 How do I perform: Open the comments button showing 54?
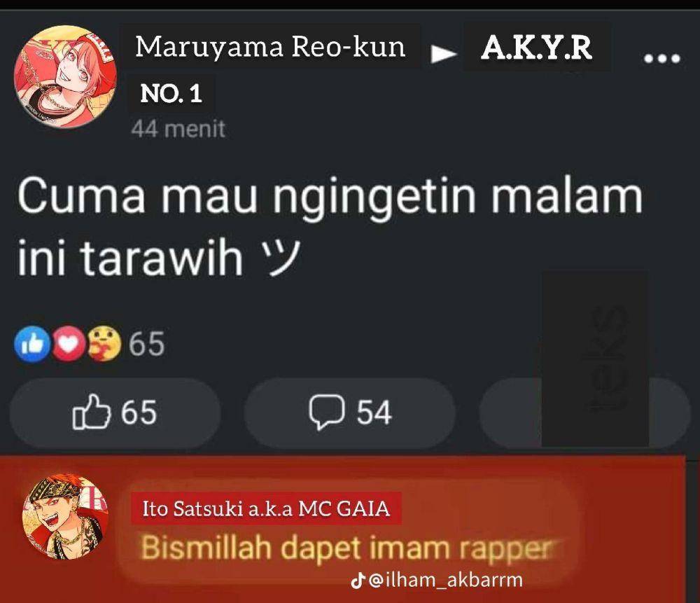[x=349, y=413]
